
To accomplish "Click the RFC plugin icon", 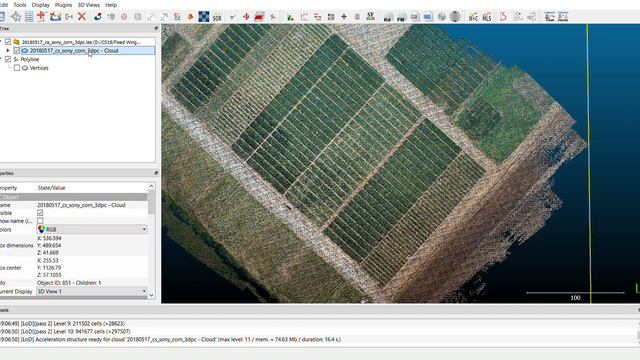I will tap(473, 17).
